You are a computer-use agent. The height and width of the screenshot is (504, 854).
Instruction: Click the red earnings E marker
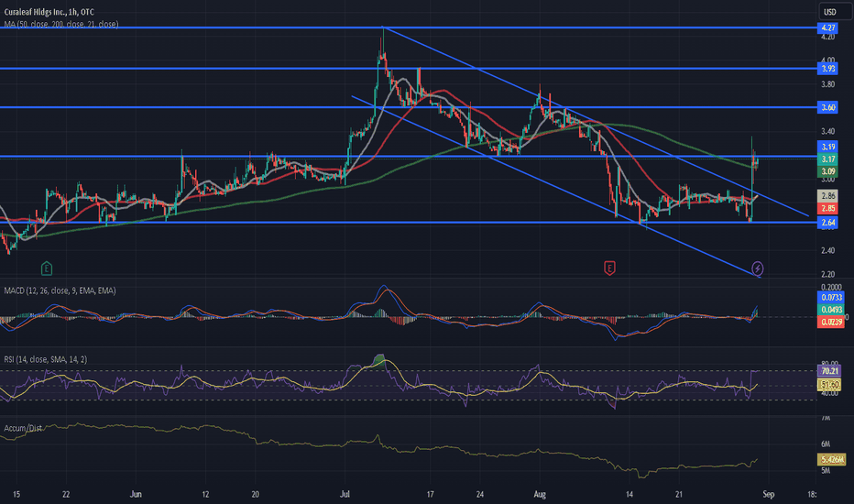coord(609,268)
